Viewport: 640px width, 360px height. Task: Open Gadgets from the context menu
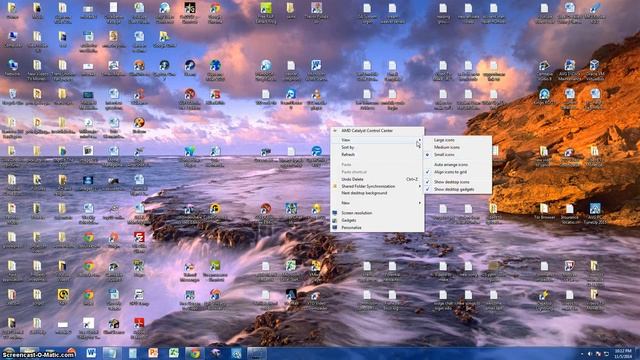377,220
